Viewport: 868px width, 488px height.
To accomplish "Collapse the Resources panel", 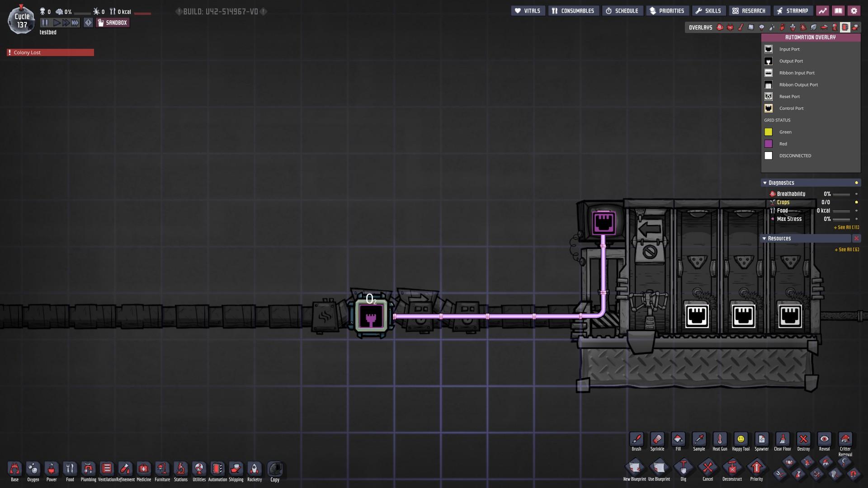I will click(764, 239).
